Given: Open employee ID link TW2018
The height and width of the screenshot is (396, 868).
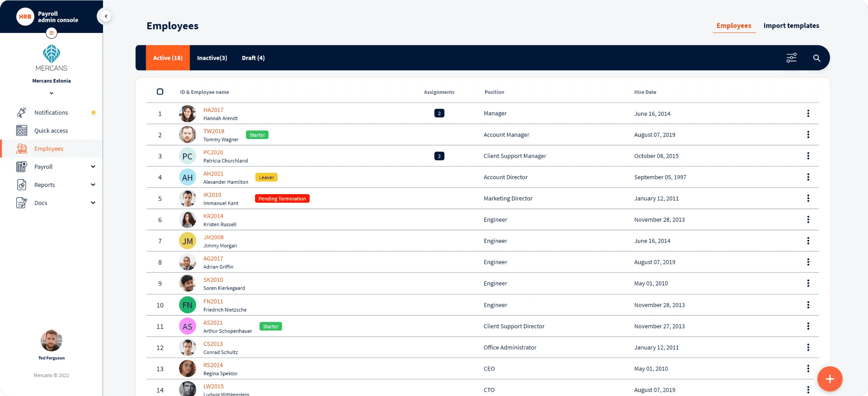Looking at the screenshot, I should 214,131.
